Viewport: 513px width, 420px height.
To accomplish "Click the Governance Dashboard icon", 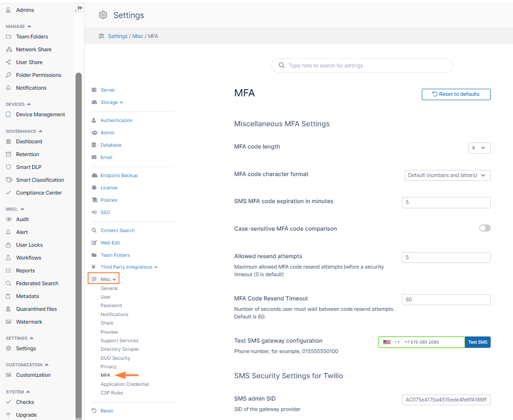I will [9, 141].
